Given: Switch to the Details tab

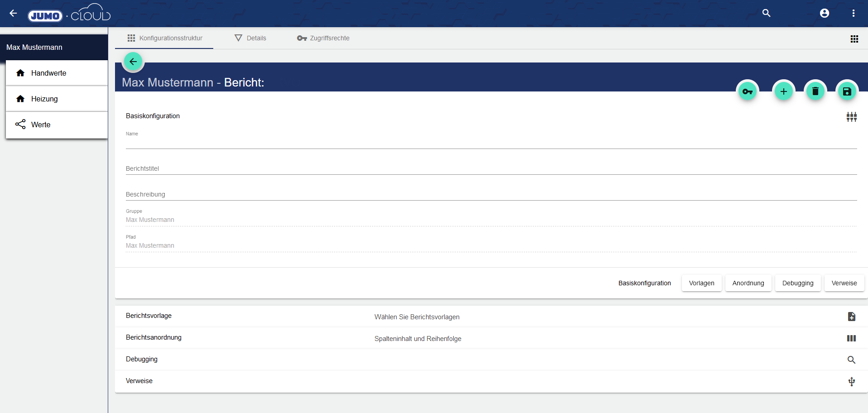Looking at the screenshot, I should tap(250, 38).
